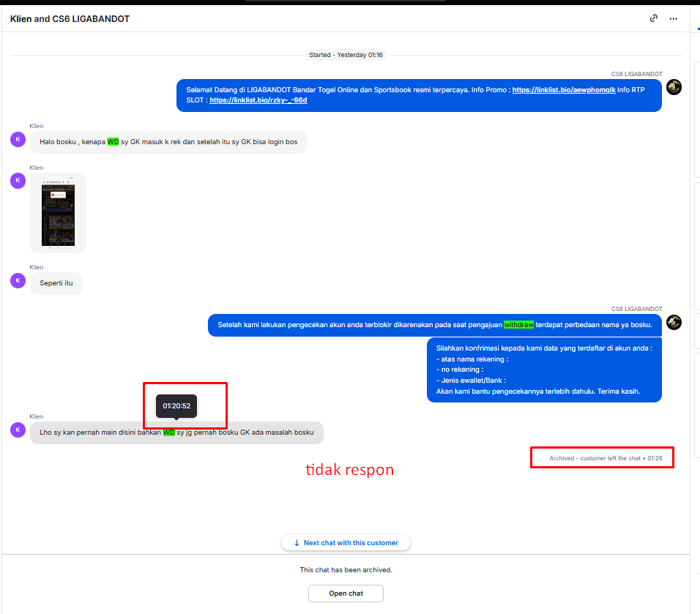The height and width of the screenshot is (614, 700).
Task: Click Klien avatar next to 'Halo bosku' message
Action: click(x=18, y=139)
